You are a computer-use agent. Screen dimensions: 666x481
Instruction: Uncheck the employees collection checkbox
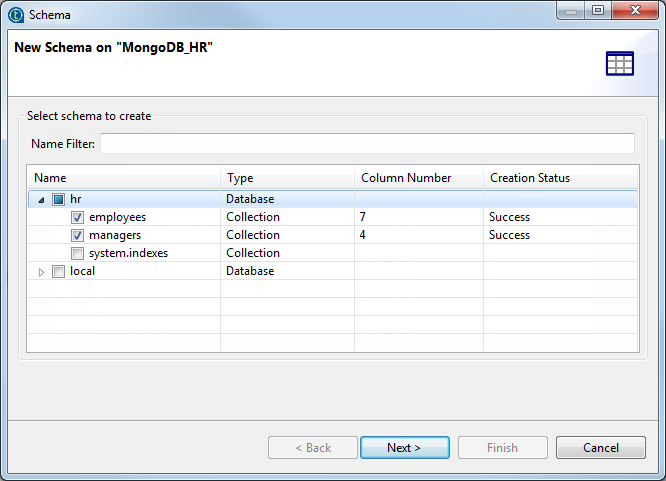77,217
